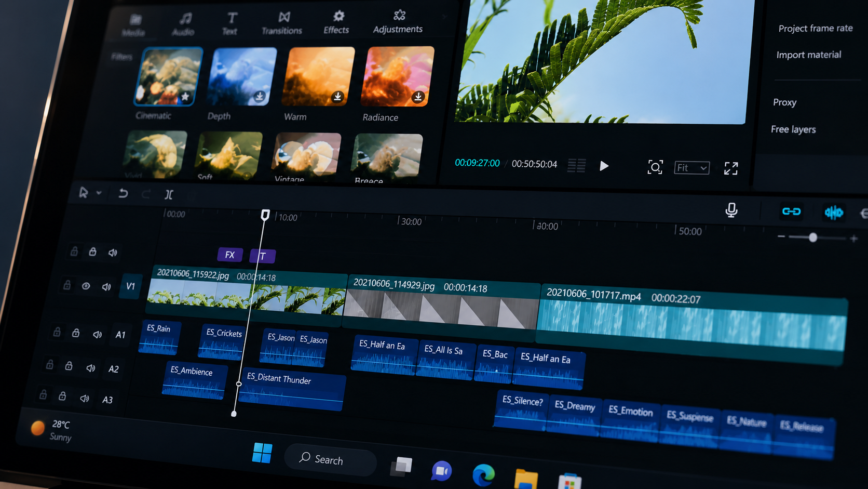Click Project frame rate setting
The width and height of the screenshot is (868, 489).
[x=816, y=28]
